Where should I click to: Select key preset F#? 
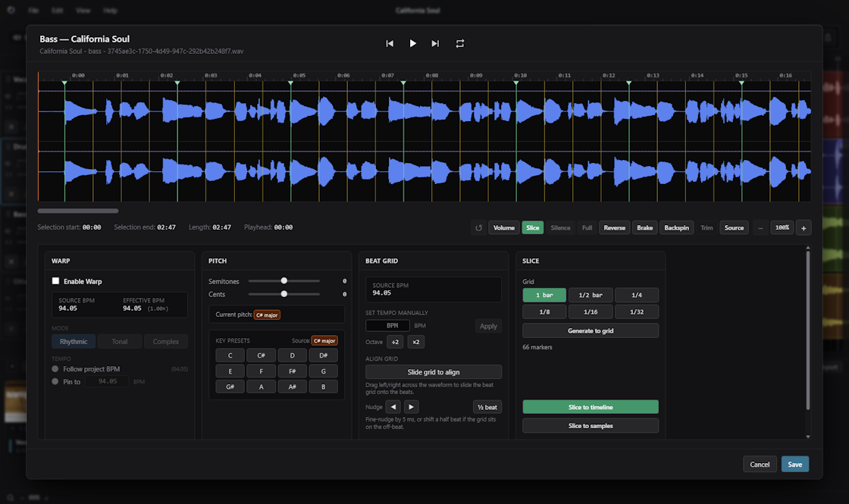(293, 371)
